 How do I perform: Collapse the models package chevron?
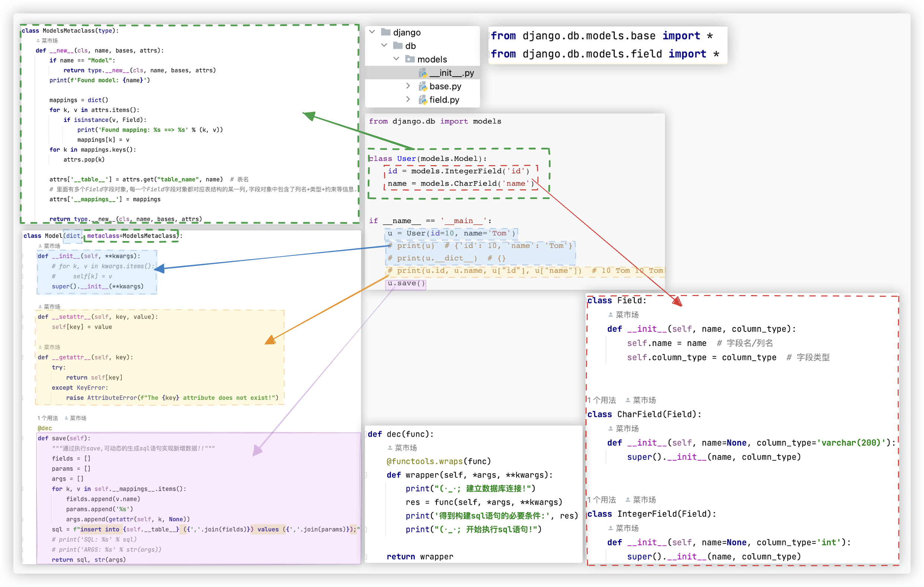click(x=397, y=59)
